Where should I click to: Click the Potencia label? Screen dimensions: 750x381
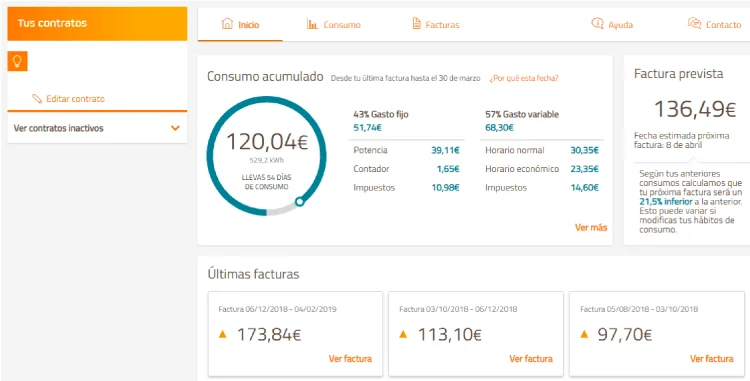tap(371, 151)
